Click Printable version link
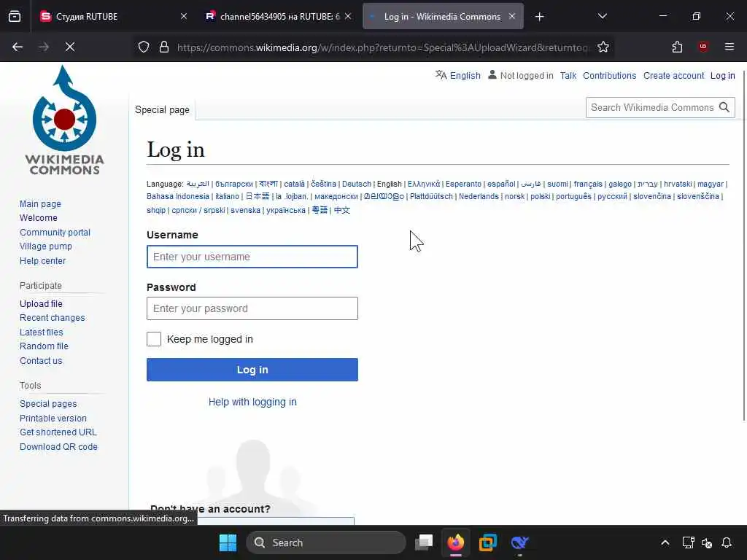The image size is (747, 560). click(53, 418)
